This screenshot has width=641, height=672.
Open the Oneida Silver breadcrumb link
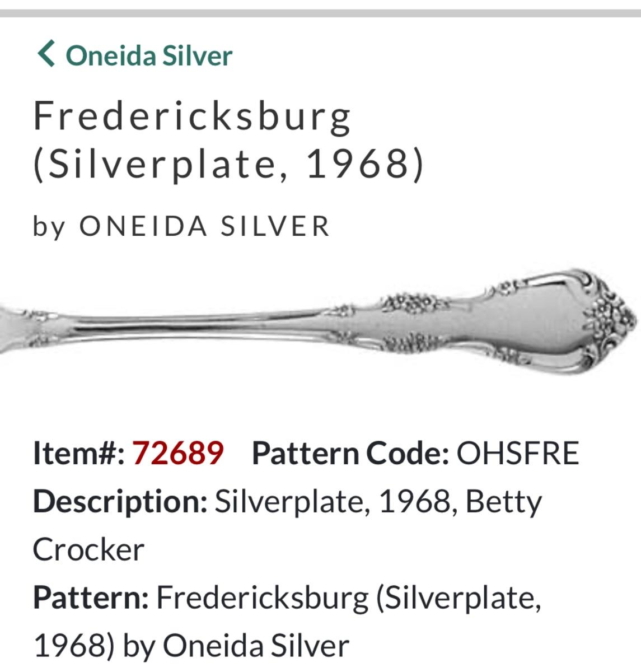(x=149, y=55)
